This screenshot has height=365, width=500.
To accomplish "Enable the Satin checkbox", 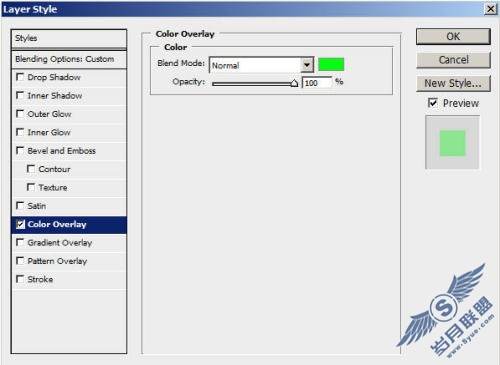I will point(20,206).
